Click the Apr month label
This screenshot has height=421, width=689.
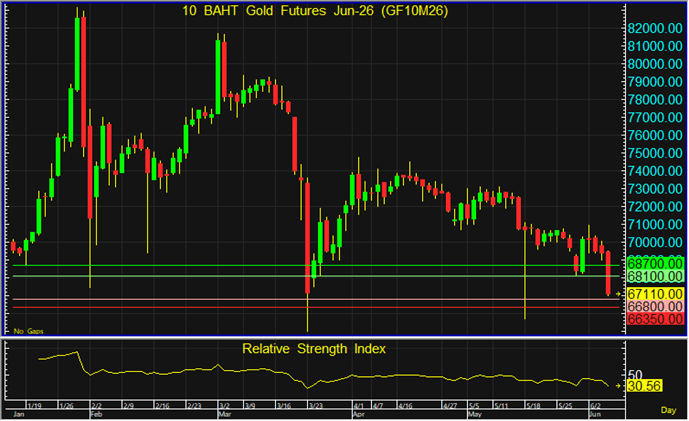pyautogui.click(x=359, y=414)
